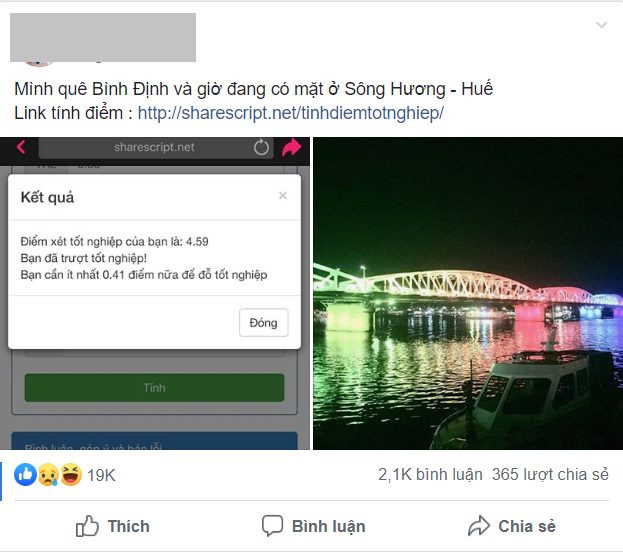Tap the pink back arrow icon
Screen dimensions: 623x556
[x=21, y=147]
